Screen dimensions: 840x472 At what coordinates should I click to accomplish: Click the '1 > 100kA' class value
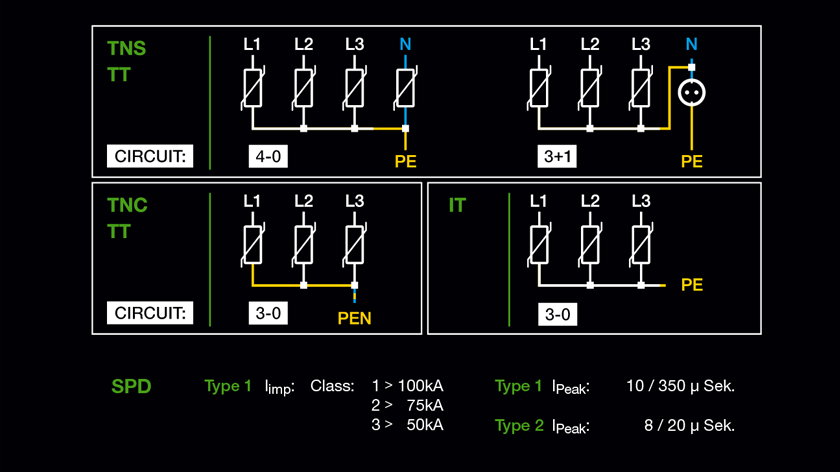pyautogui.click(x=407, y=386)
